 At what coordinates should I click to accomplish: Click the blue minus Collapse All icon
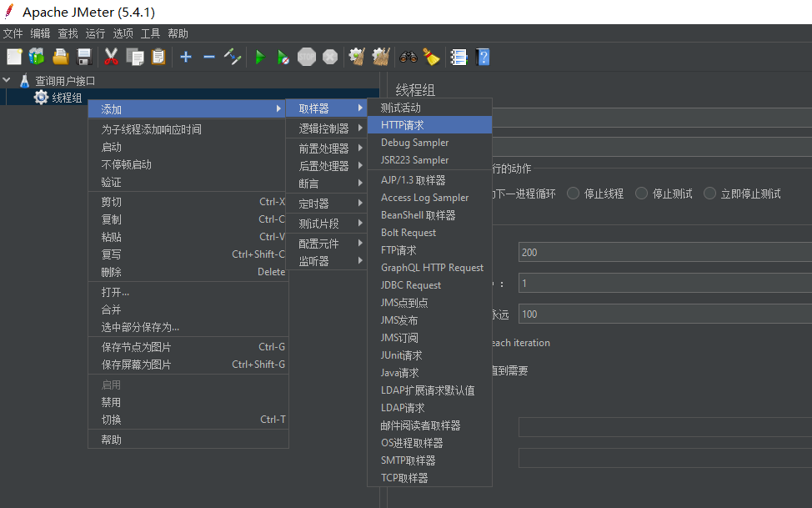[209, 57]
